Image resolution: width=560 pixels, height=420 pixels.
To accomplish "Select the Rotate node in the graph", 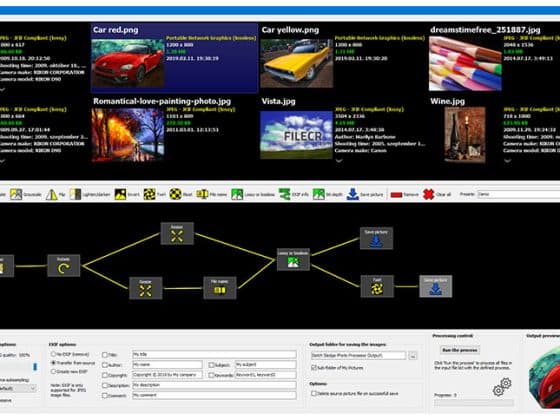I will tap(64, 265).
